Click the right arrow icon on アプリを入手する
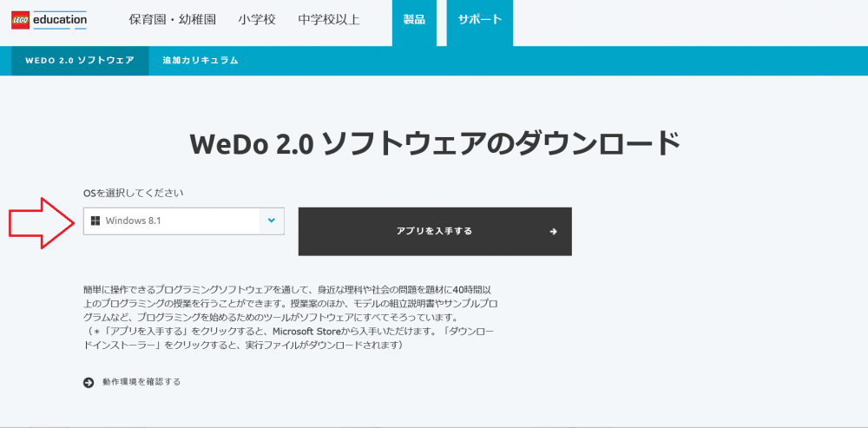The height and width of the screenshot is (428, 868). (x=553, y=232)
